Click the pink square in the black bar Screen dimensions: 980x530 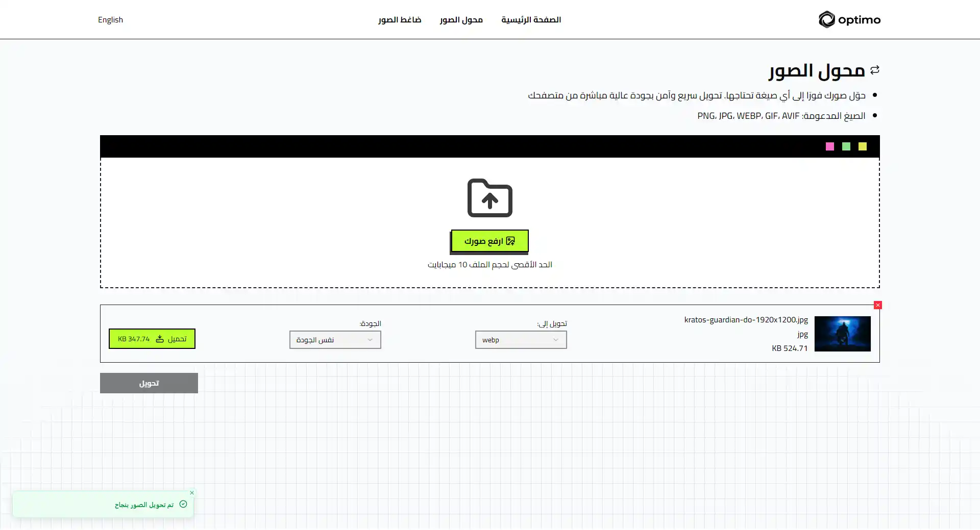click(x=830, y=146)
